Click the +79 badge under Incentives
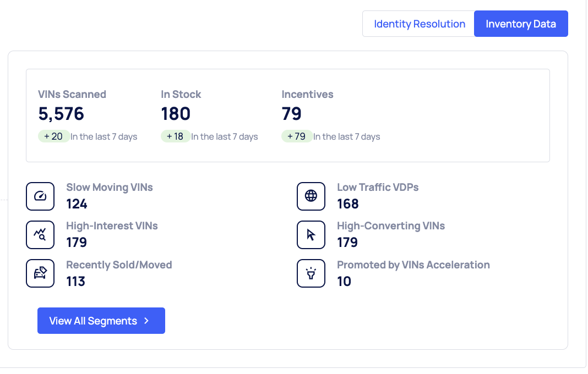The height and width of the screenshot is (374, 588). tap(296, 136)
